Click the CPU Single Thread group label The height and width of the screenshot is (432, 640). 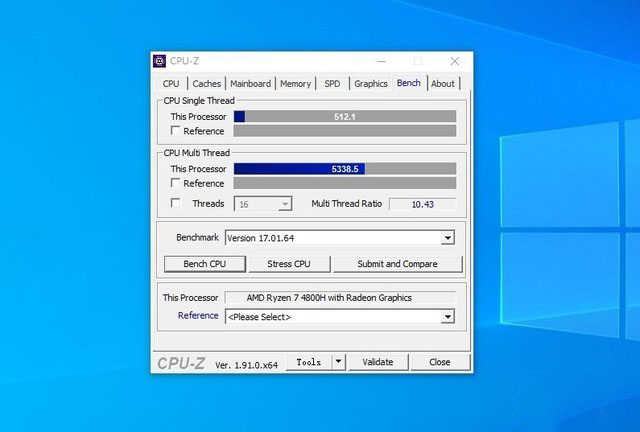pyautogui.click(x=199, y=100)
